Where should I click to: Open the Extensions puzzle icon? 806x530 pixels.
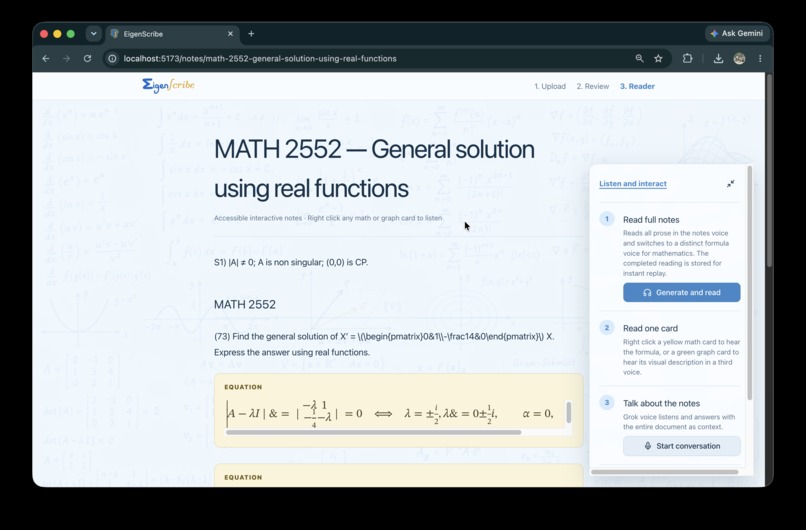[x=687, y=59]
